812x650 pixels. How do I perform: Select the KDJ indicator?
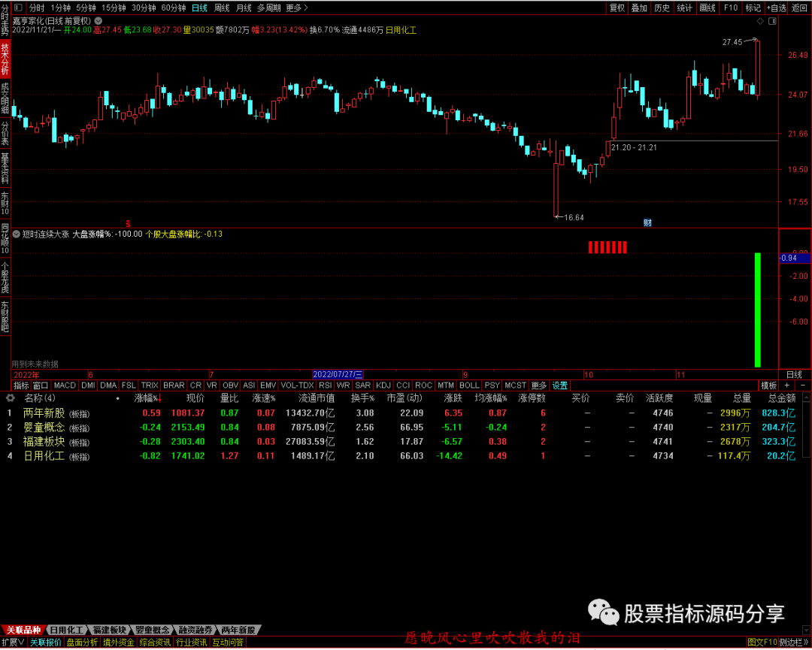point(383,385)
